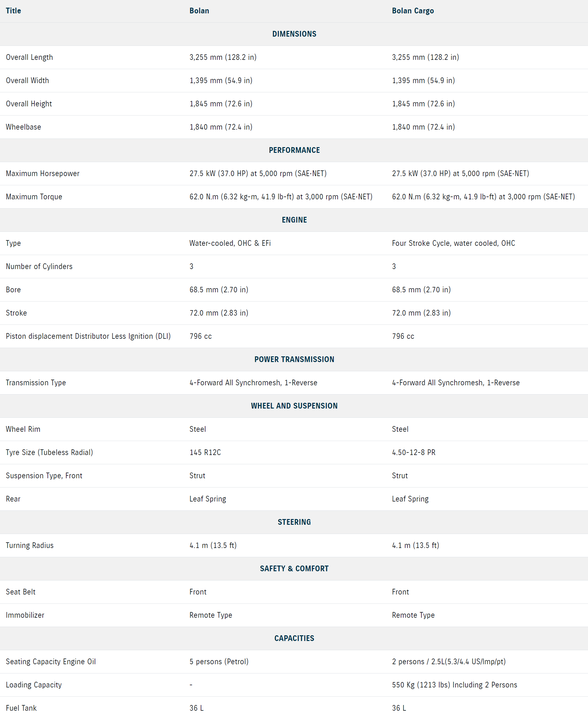Select the 'Loading Capacity' row label
This screenshot has height=719, width=588.
coord(34,685)
